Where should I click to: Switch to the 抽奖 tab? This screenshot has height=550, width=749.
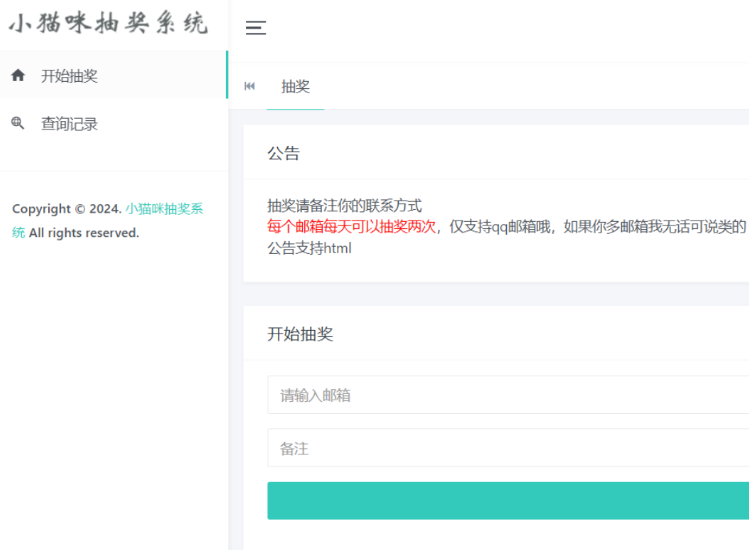(x=295, y=87)
